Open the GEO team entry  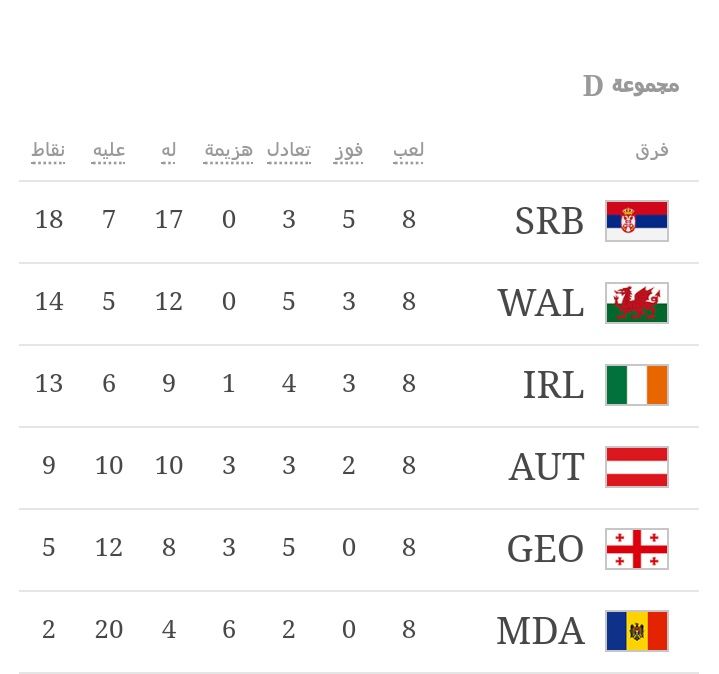click(x=545, y=549)
